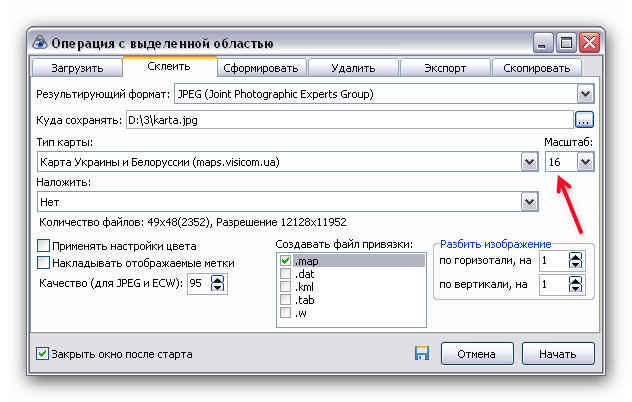The width and height of the screenshot is (632, 402).
Task: Enable the Применять настройки цвета checkbox
Action: coord(43,245)
